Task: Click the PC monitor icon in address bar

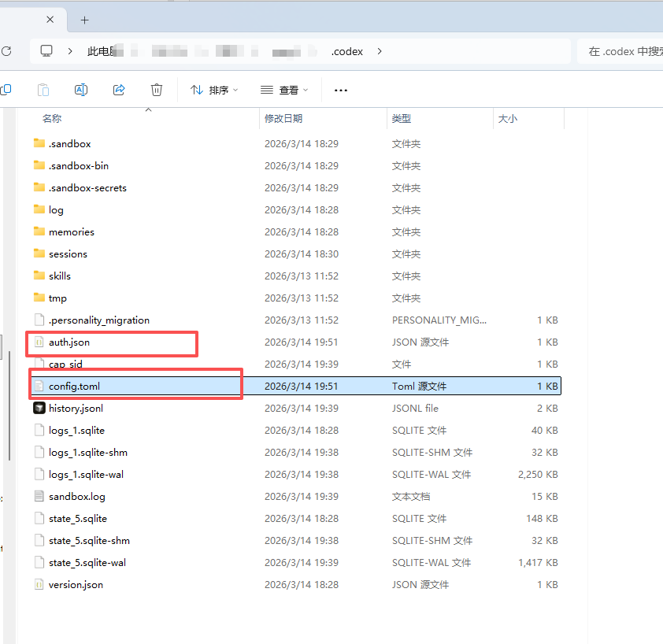Action: point(46,51)
